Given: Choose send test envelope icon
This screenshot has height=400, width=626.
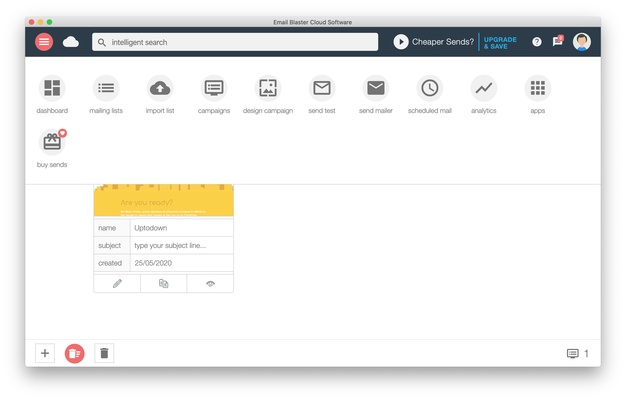Looking at the screenshot, I should pos(322,88).
